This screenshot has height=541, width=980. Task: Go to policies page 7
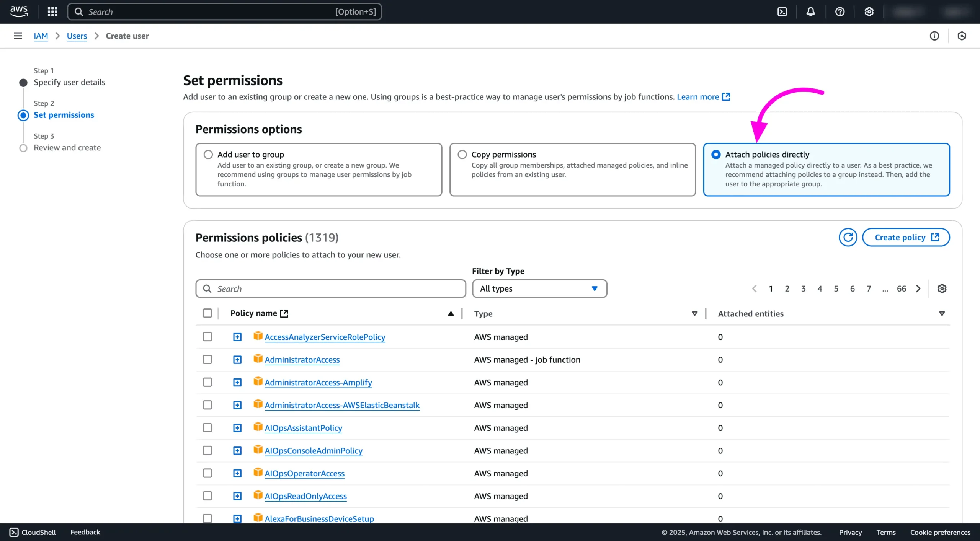pyautogui.click(x=869, y=288)
